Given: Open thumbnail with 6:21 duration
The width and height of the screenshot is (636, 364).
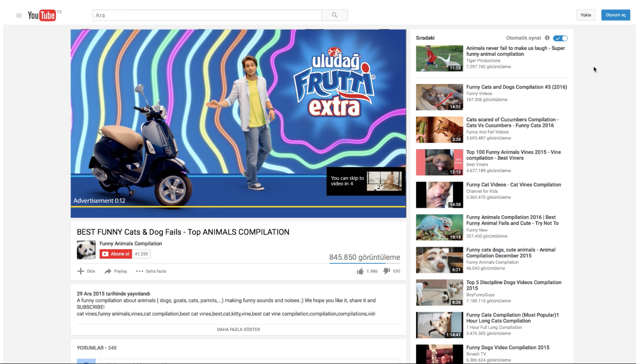Looking at the screenshot, I should click(439, 260).
